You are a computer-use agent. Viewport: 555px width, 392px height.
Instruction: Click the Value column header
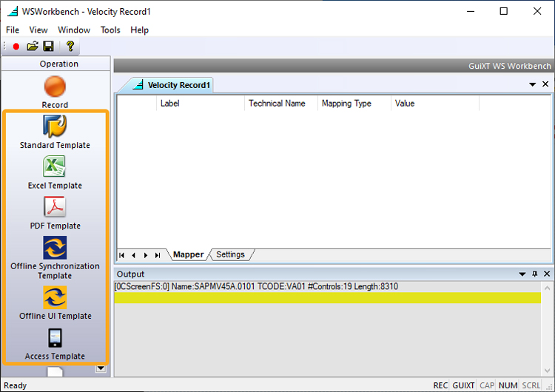(435, 104)
